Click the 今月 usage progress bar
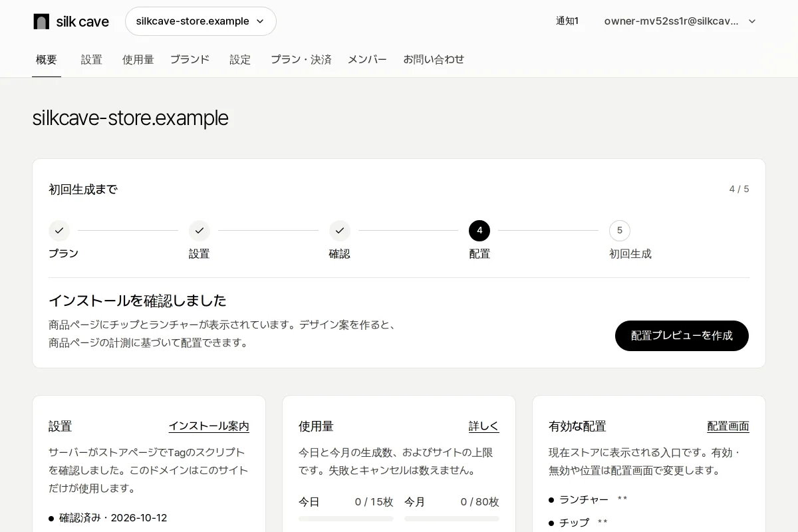The width and height of the screenshot is (798, 532). pos(452,519)
